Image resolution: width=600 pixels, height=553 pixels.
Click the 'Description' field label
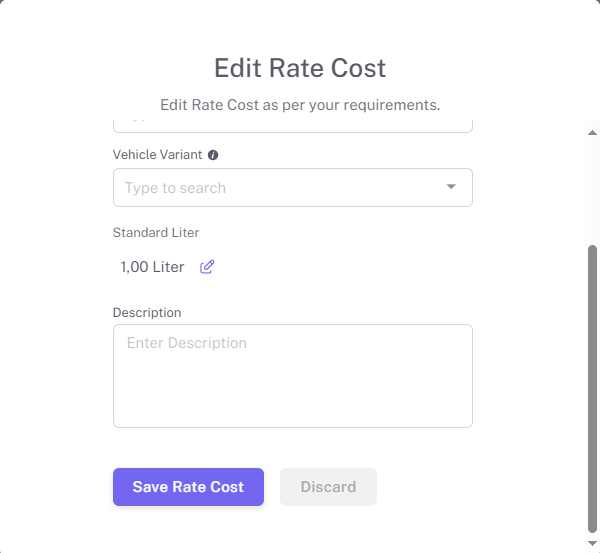tap(147, 313)
